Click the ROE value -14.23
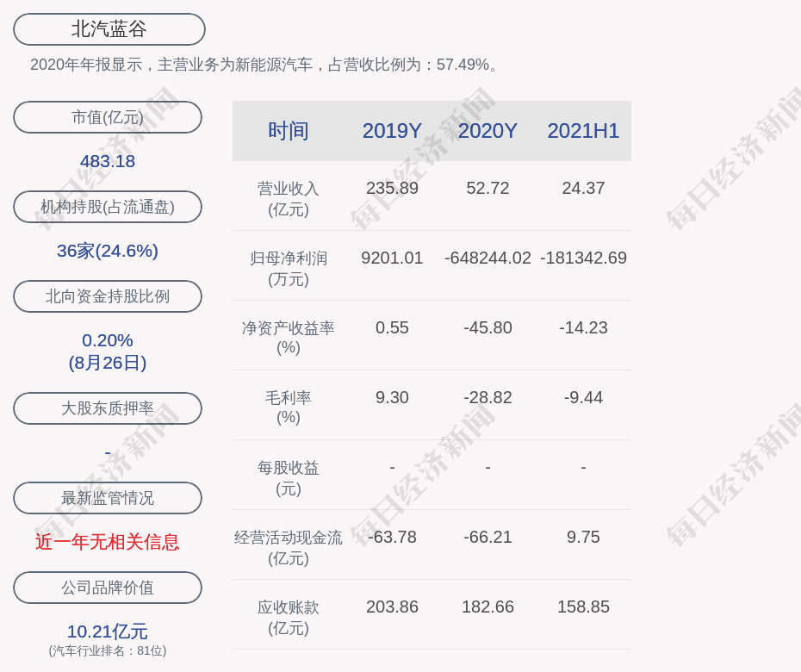801x672 pixels. (x=583, y=327)
